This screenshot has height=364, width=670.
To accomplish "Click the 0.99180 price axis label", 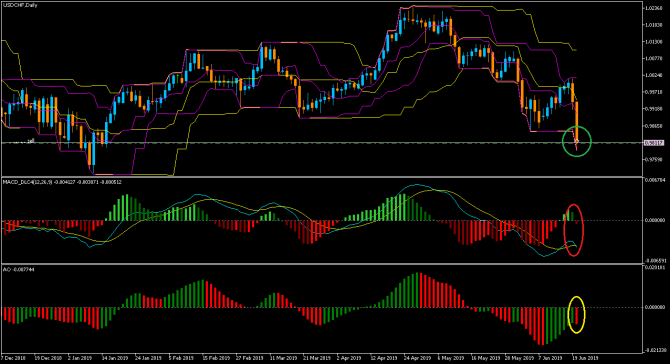I will click(x=654, y=109).
